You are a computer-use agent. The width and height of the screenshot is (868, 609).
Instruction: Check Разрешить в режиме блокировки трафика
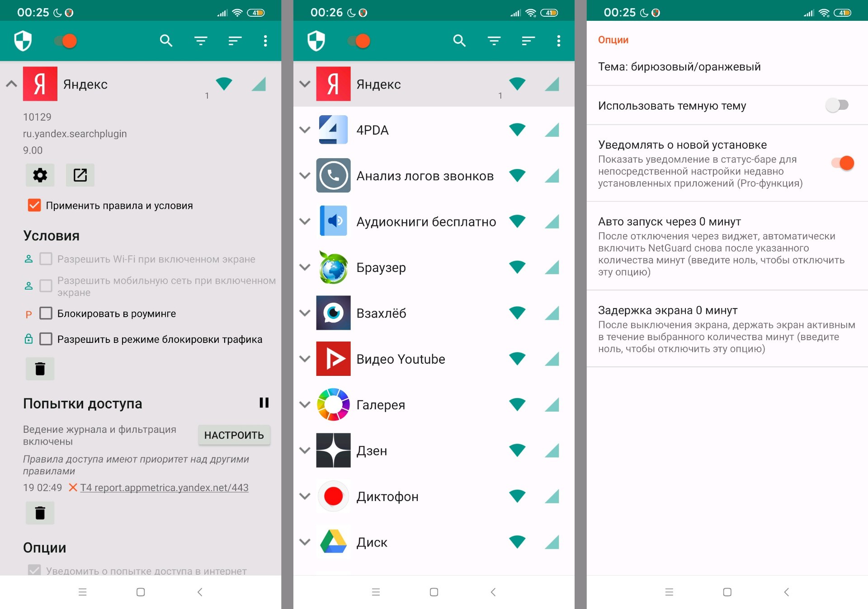46,339
